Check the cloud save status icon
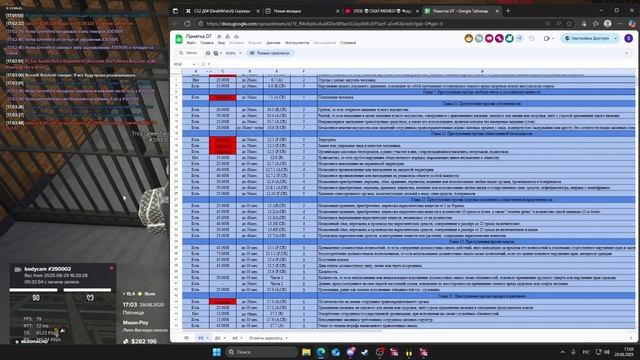The height and width of the screenshot is (360, 640). coord(236,36)
